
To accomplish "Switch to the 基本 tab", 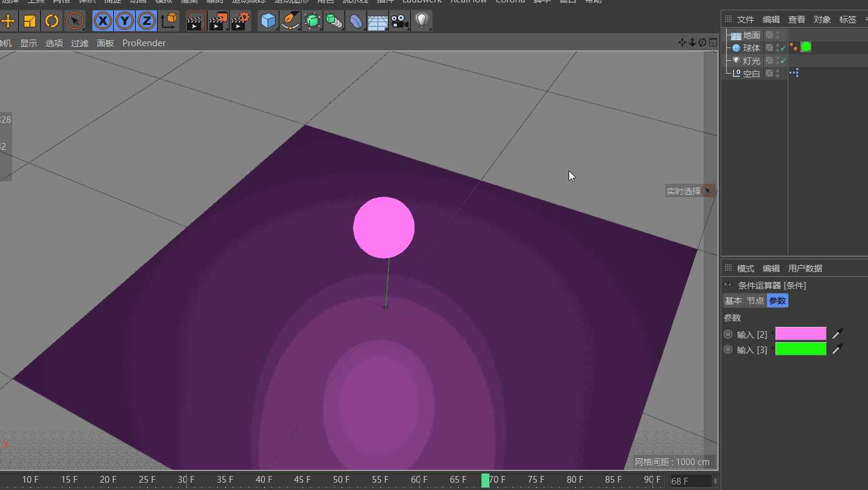I will pos(733,301).
